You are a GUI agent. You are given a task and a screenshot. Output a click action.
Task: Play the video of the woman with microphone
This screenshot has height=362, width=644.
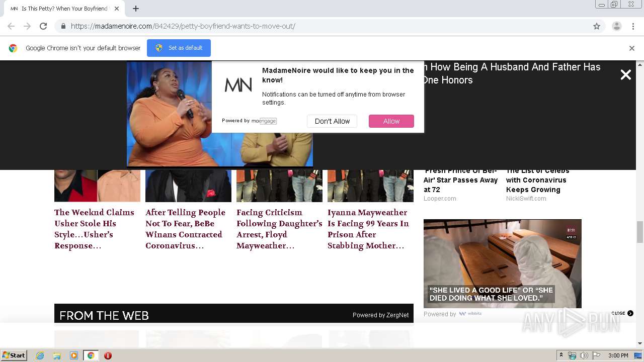tap(220, 114)
